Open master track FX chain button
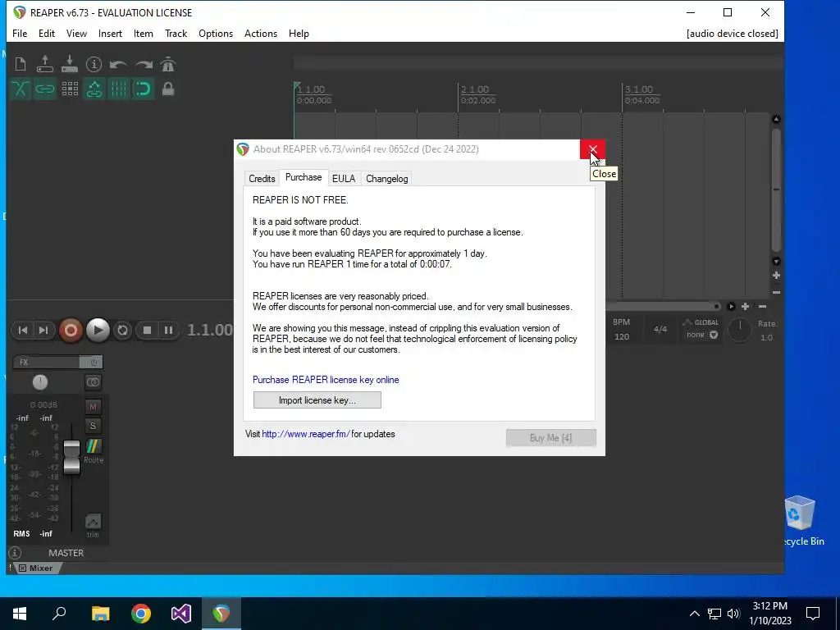Viewport: 840px width, 630px height. (x=47, y=362)
